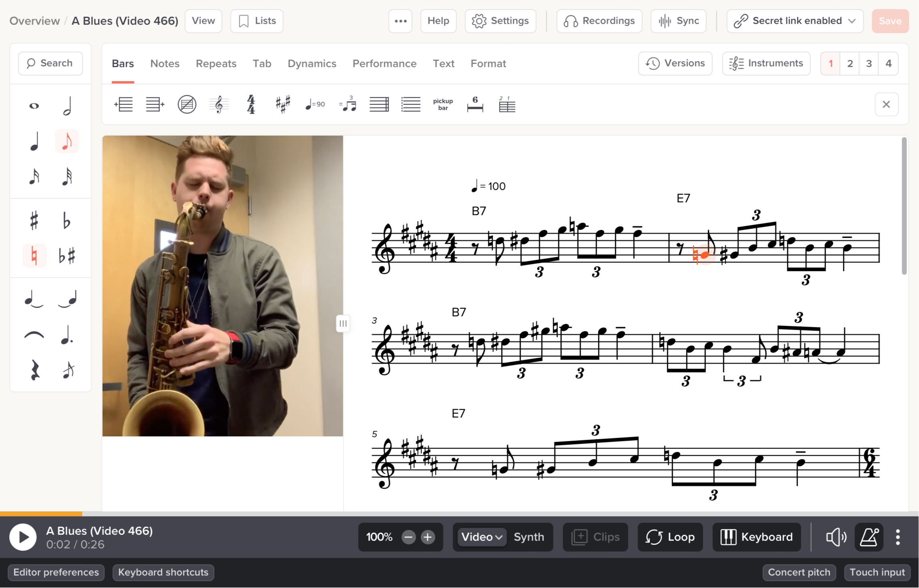Open the clef change tool
This screenshot has width=919, height=588.
pyautogui.click(x=219, y=104)
